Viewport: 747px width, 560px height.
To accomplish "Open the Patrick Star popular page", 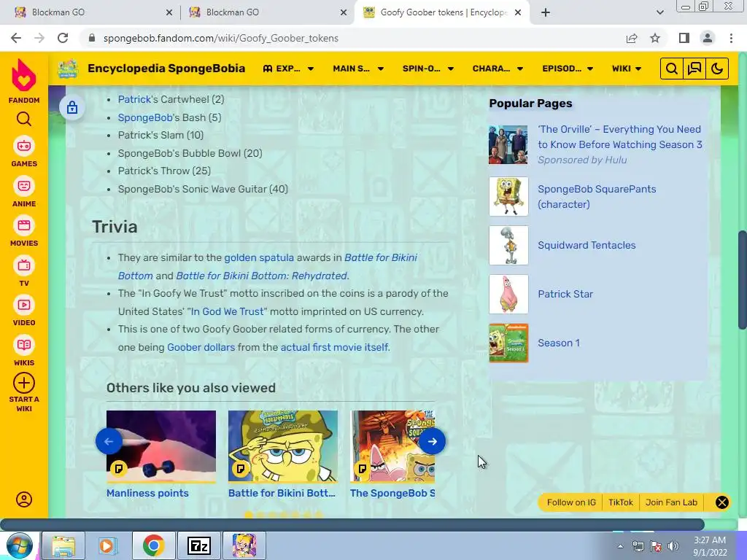I will [565, 295].
